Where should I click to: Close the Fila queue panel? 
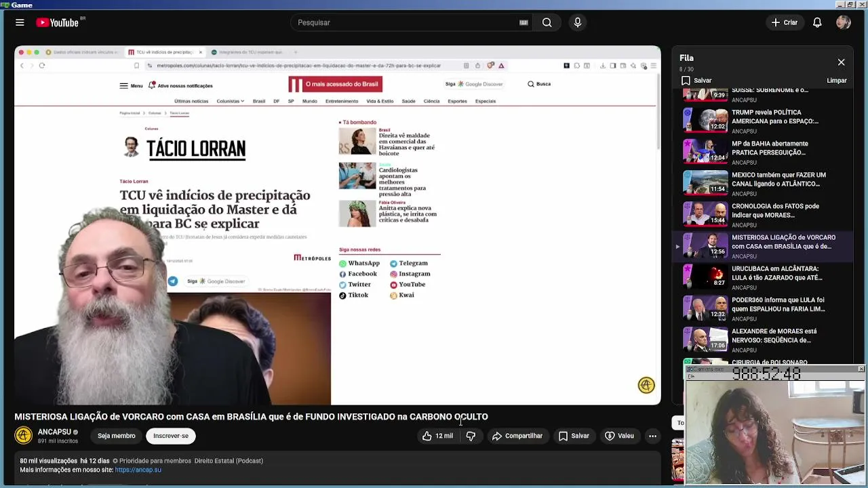(x=841, y=62)
